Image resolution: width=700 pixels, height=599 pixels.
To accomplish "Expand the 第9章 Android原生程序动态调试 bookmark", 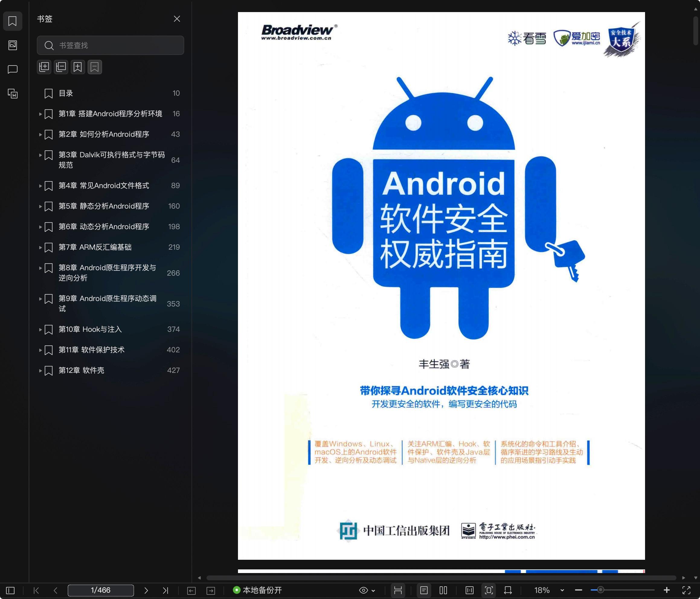I will 40,299.
